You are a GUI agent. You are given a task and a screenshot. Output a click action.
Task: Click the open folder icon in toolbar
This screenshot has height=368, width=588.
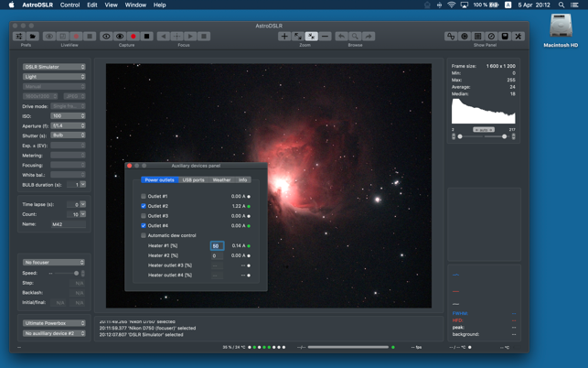pyautogui.click(x=33, y=37)
